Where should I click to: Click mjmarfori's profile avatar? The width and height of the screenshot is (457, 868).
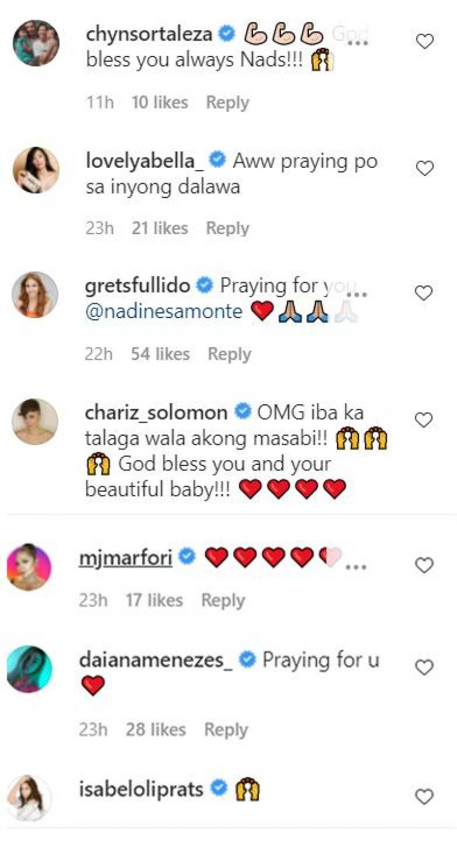[30, 566]
